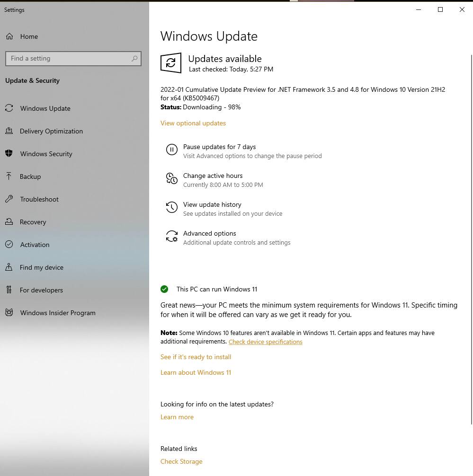473x476 pixels.
Task: Click the Change active hours clock icon
Action: tap(171, 179)
